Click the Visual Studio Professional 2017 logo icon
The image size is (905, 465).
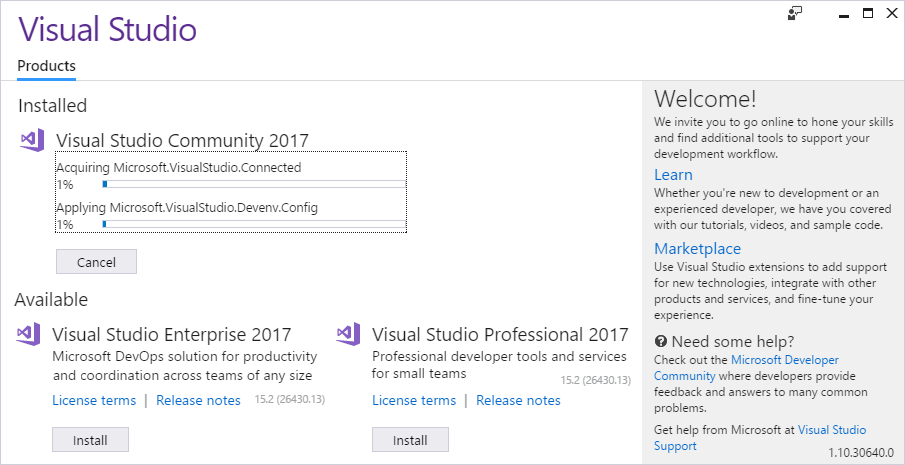(348, 334)
